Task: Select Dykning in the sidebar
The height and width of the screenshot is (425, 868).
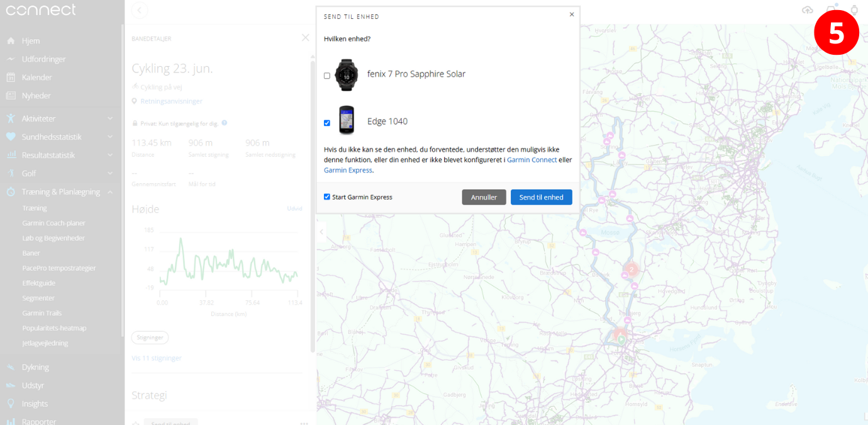Action: coord(36,367)
